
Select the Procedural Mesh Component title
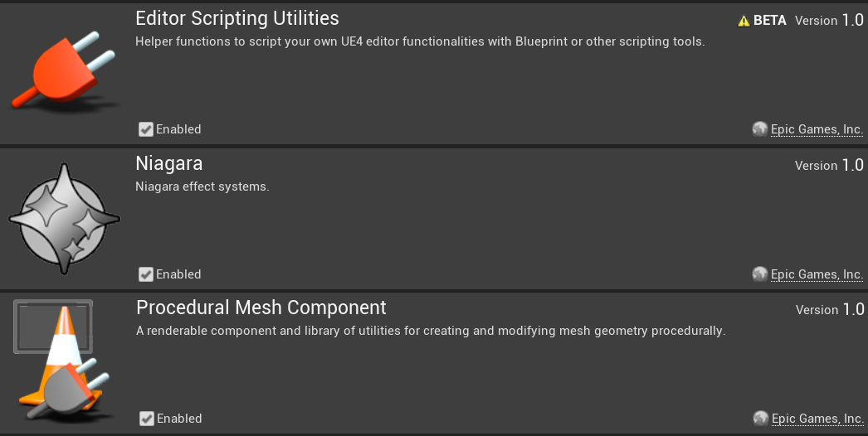261,308
